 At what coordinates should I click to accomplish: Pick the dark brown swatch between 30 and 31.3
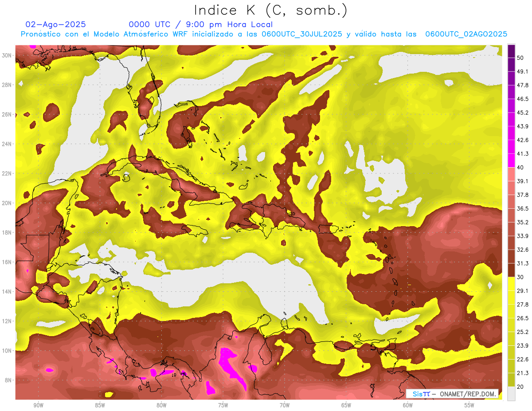point(511,270)
